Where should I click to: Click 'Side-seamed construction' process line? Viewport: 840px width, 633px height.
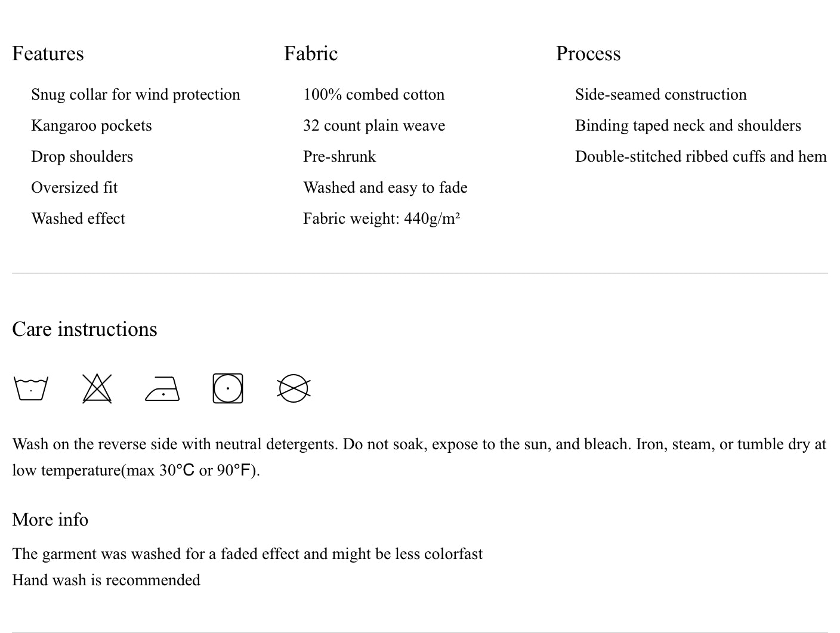660,95
